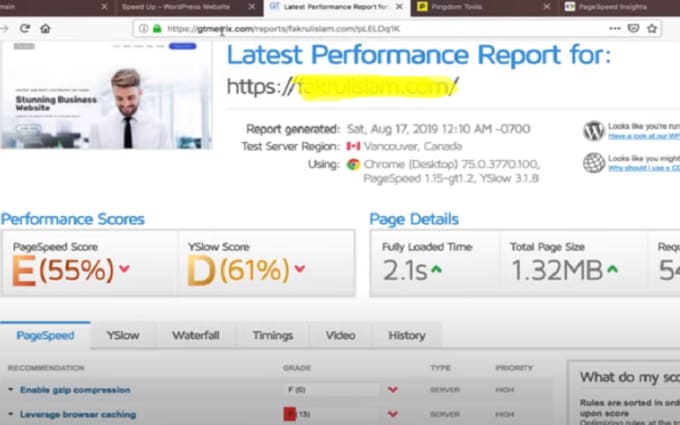The width and height of the screenshot is (680, 425).
Task: Click the Fully Loaded Time green up arrow
Action: tap(436, 270)
